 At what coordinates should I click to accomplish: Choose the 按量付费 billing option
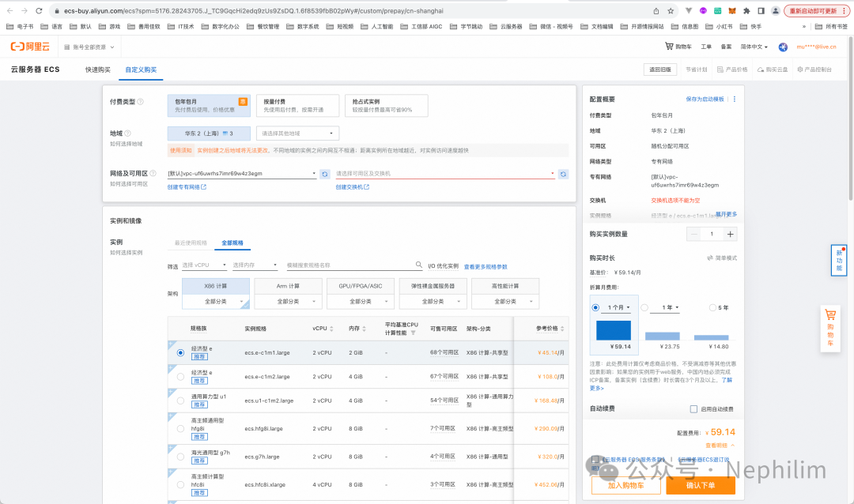click(x=298, y=106)
